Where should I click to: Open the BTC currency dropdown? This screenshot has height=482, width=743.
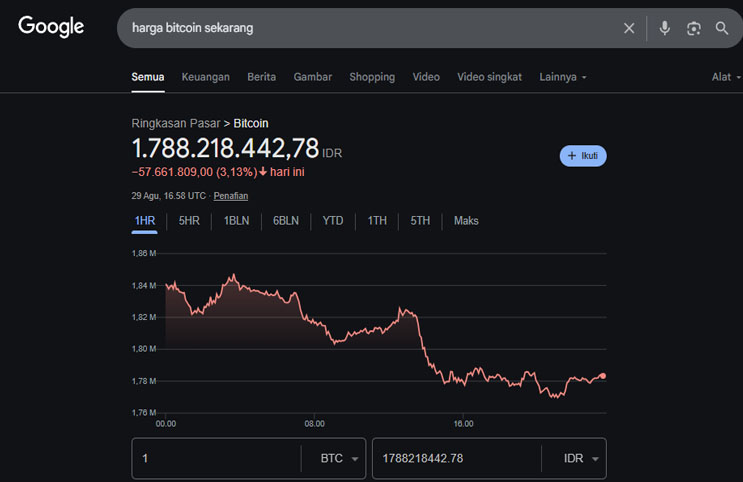pyautogui.click(x=339, y=459)
